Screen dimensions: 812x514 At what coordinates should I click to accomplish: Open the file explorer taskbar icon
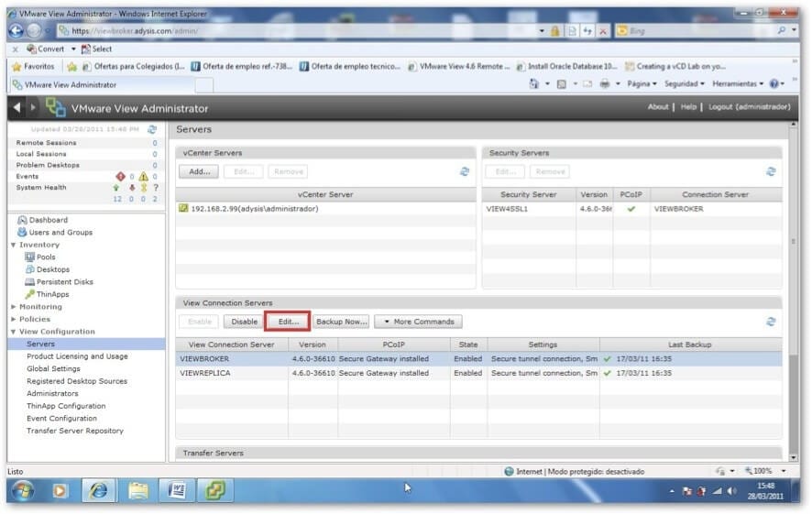(137, 490)
